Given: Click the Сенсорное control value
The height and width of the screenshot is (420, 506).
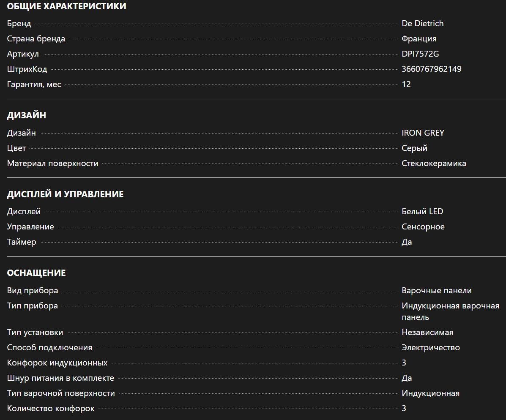Looking at the screenshot, I should tap(423, 227).
